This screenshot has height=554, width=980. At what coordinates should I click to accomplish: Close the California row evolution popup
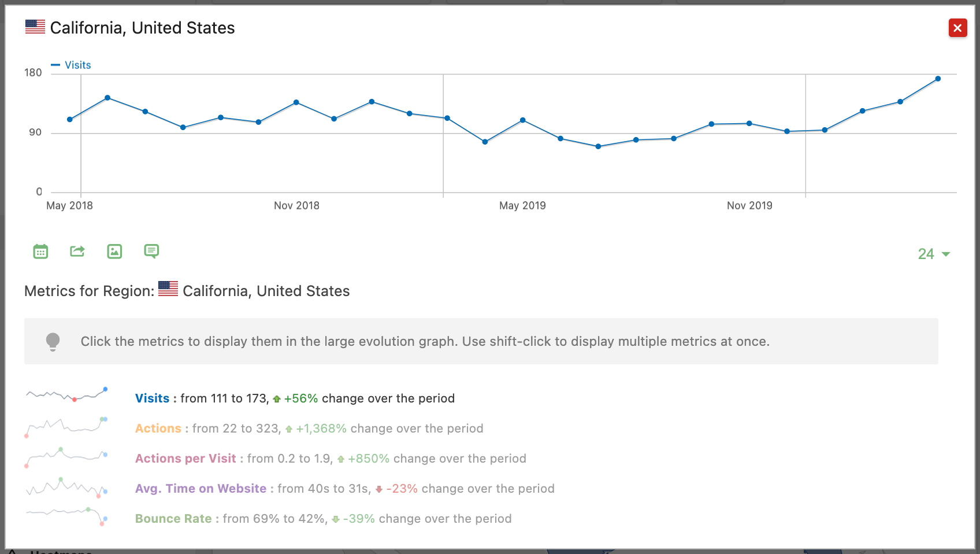[x=957, y=28]
